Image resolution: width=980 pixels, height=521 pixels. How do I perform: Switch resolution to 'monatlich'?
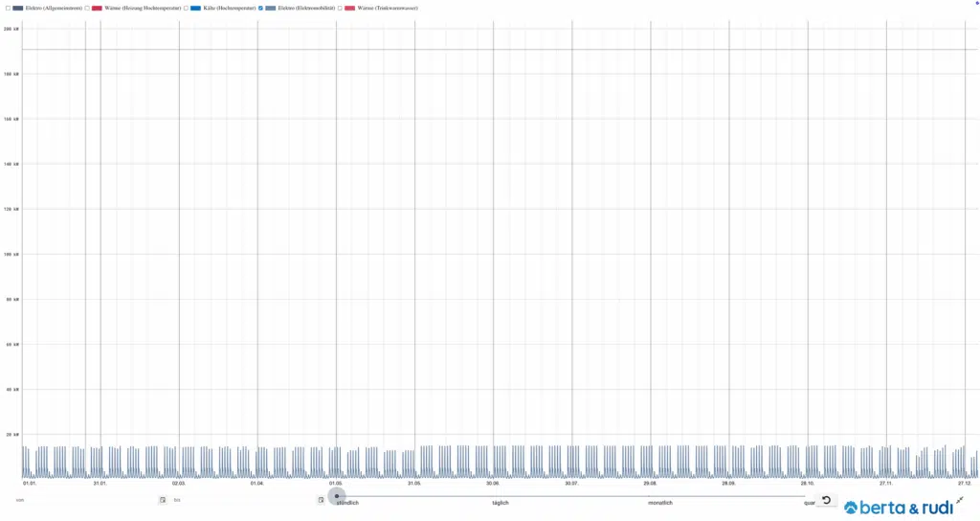pyautogui.click(x=660, y=504)
